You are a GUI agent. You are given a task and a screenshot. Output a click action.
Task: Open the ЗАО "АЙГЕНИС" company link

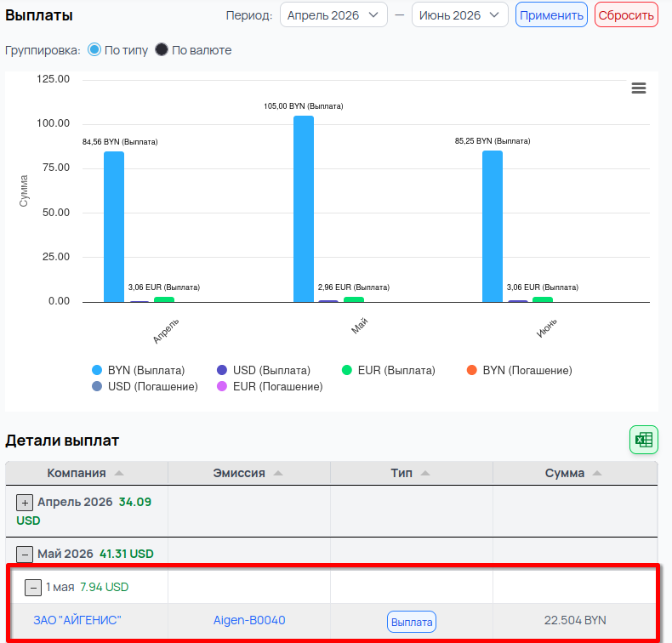point(77,620)
